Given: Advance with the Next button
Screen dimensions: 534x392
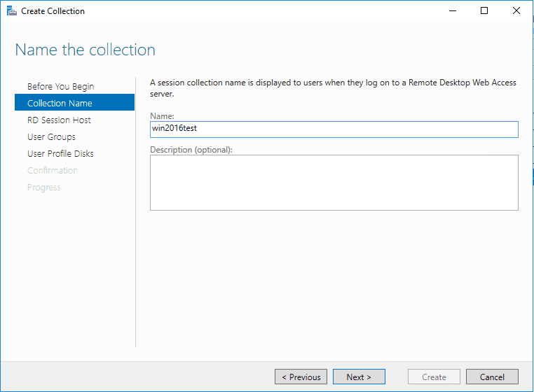Looking at the screenshot, I should point(358,377).
